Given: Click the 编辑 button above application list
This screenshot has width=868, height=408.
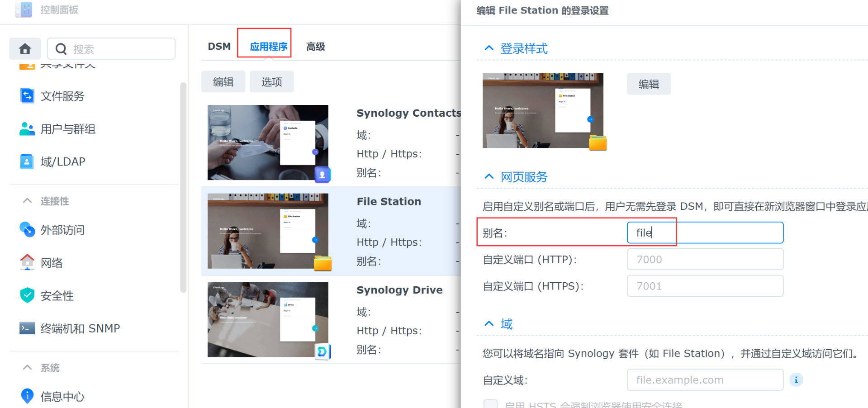Looking at the screenshot, I should tap(223, 81).
